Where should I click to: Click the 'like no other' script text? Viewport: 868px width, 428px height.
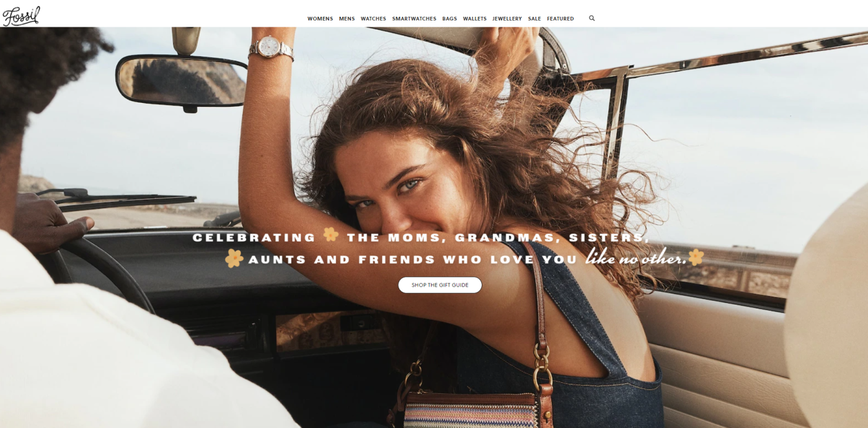point(635,257)
